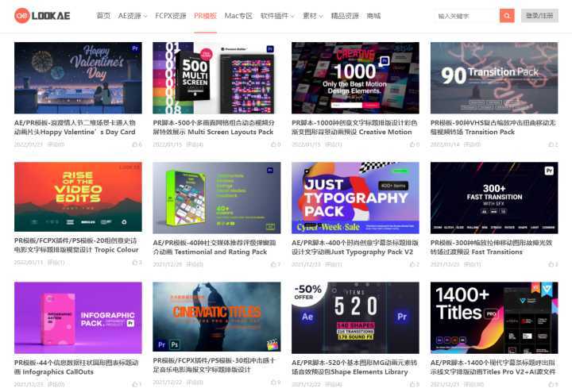The image size is (572, 392).
Task: Click thumbs-up under Titles Pro V2 post
Action: point(551,384)
